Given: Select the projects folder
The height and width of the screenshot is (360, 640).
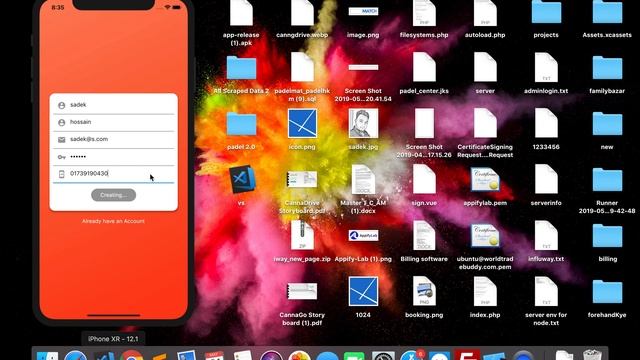Looking at the screenshot, I should (x=546, y=11).
